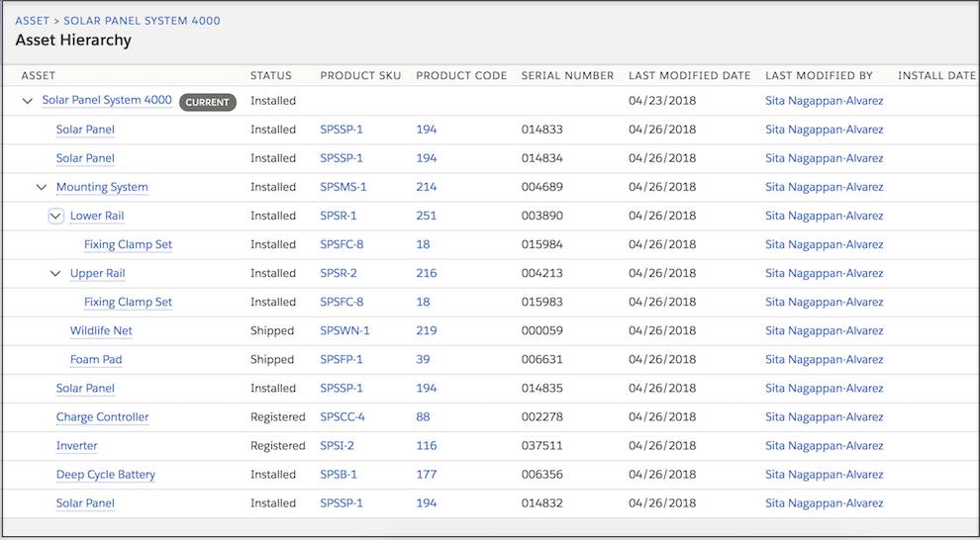Click the Asset Hierarchy heading
This screenshot has width=980, height=540.
[73, 40]
